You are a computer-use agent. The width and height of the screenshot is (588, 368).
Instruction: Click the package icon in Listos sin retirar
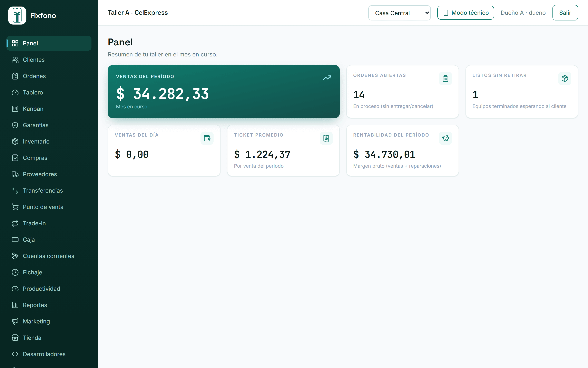pos(565,79)
